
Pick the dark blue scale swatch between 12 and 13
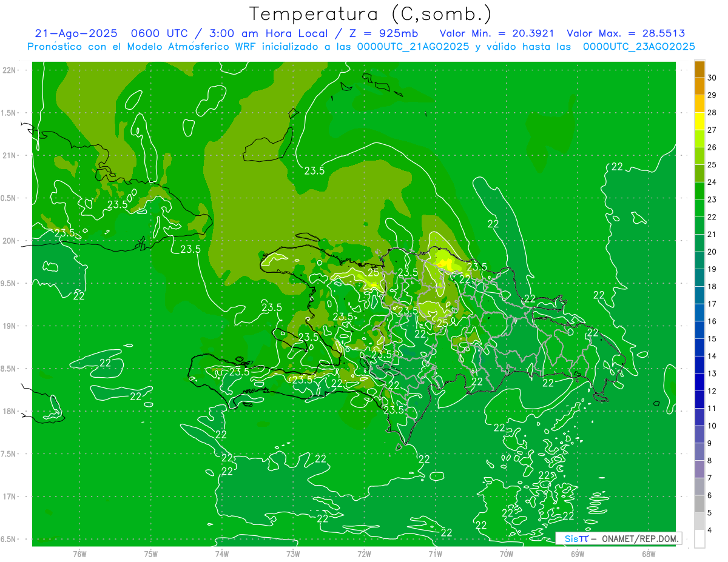coord(699,382)
